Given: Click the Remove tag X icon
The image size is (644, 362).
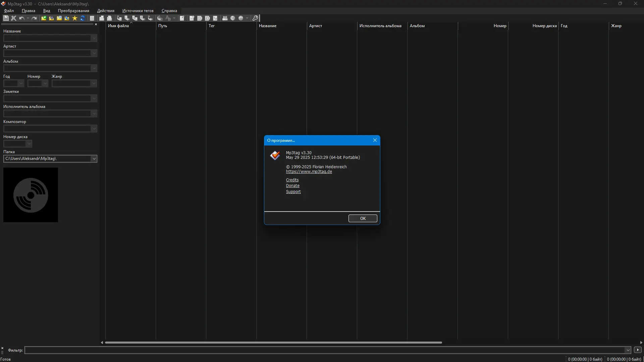Looking at the screenshot, I should click(14, 18).
